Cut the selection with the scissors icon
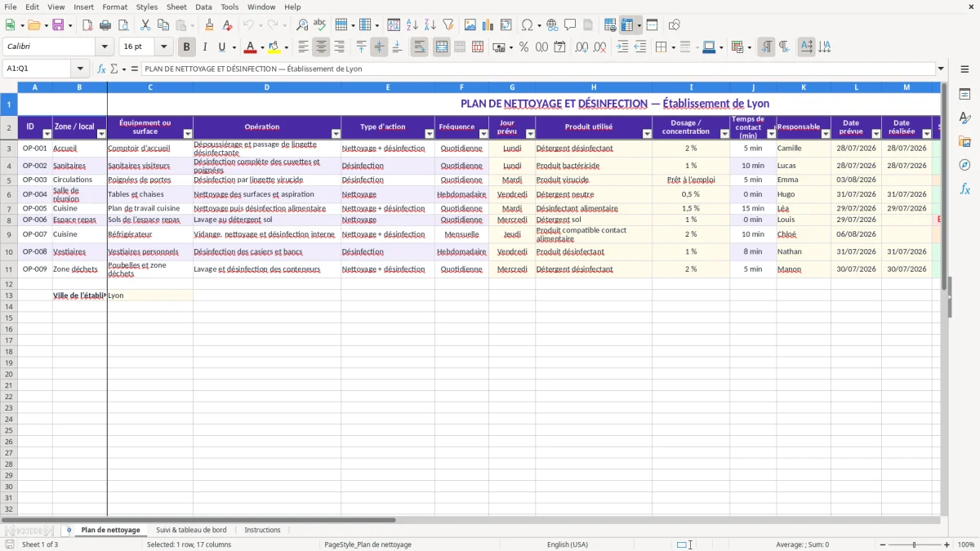The height and width of the screenshot is (551, 980). click(x=145, y=25)
